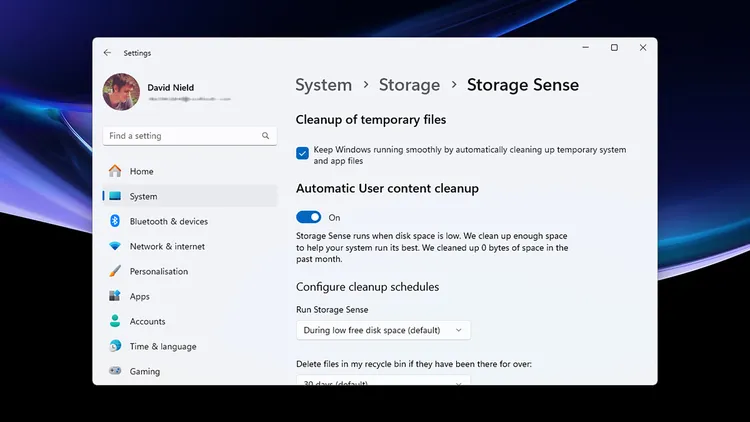Go to Storage in the breadcrumb
This screenshot has width=750, height=422.
pos(409,85)
